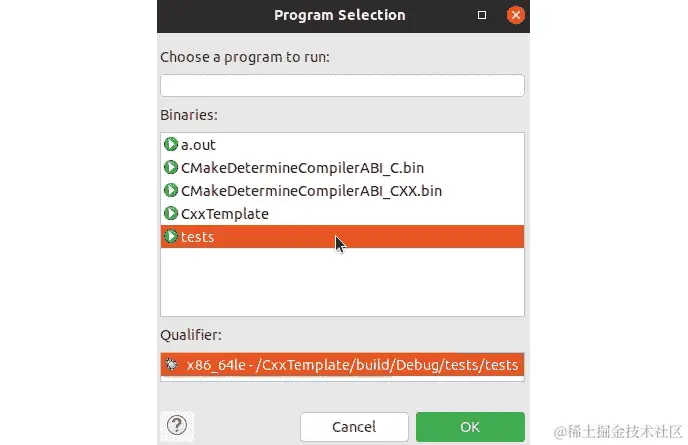The width and height of the screenshot is (688, 445).
Task: Maximize the Program Selection dialog
Action: click(482, 15)
